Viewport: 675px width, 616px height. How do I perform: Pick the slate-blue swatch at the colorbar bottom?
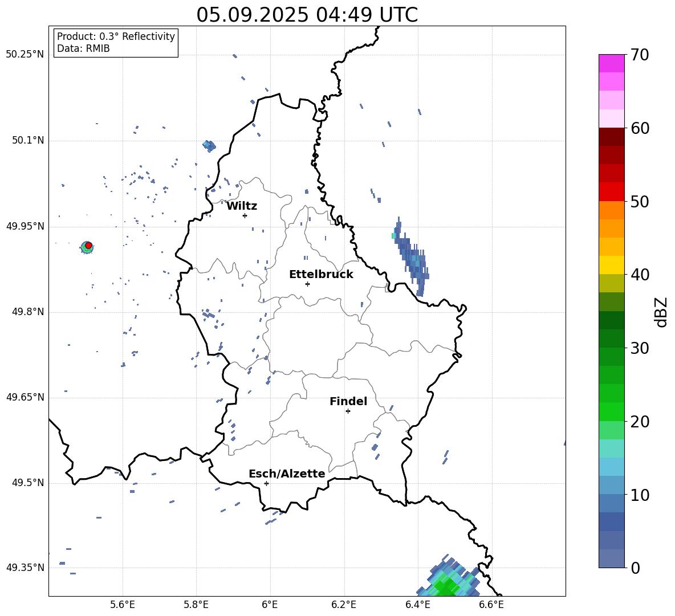point(612,558)
